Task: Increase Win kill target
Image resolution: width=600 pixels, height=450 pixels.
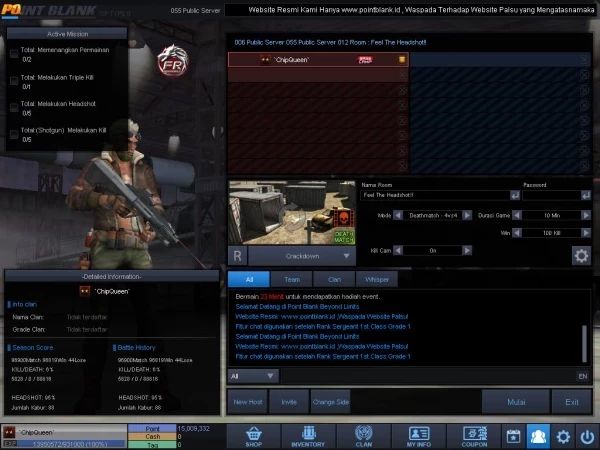Action: point(586,233)
